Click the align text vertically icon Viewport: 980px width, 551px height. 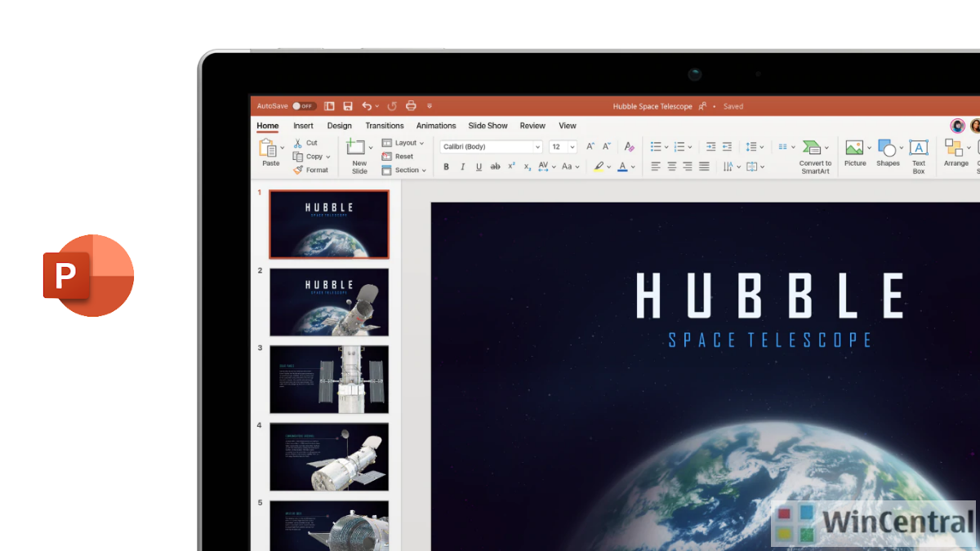pos(751,167)
